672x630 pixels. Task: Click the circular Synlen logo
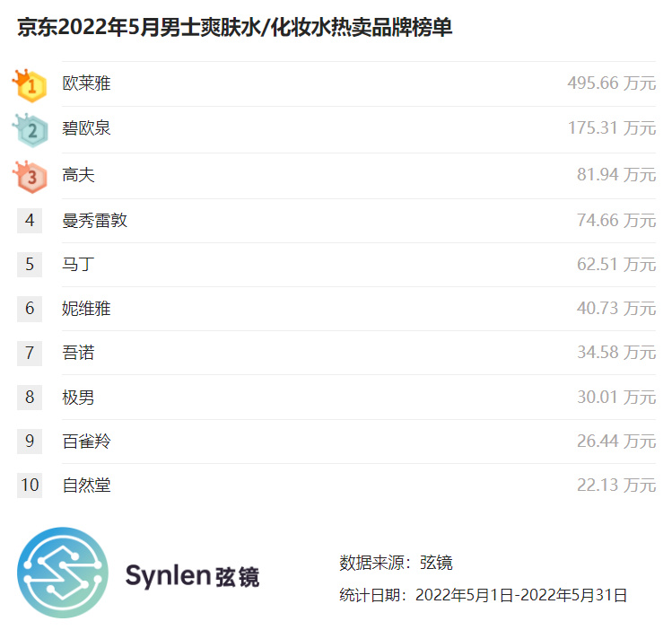63,573
